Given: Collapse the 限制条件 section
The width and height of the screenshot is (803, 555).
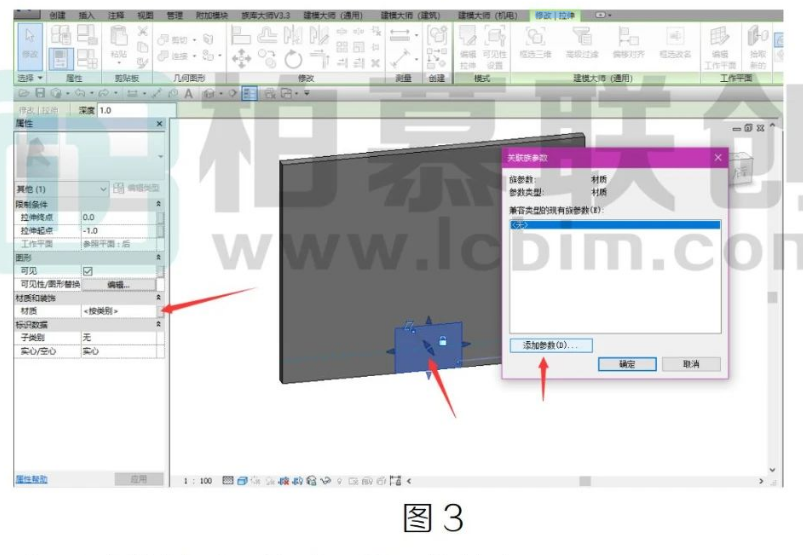Looking at the screenshot, I should (159, 204).
